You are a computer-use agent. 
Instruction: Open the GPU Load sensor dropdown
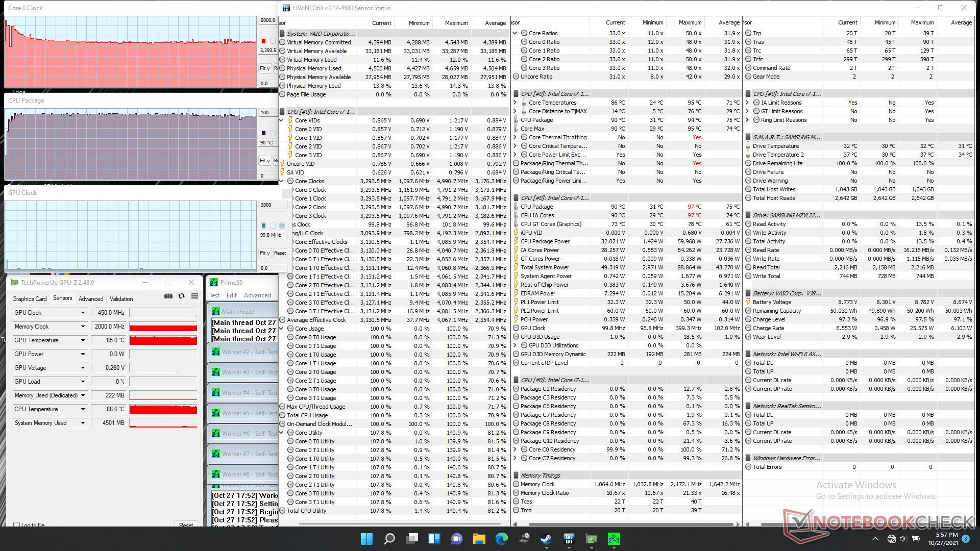click(83, 382)
